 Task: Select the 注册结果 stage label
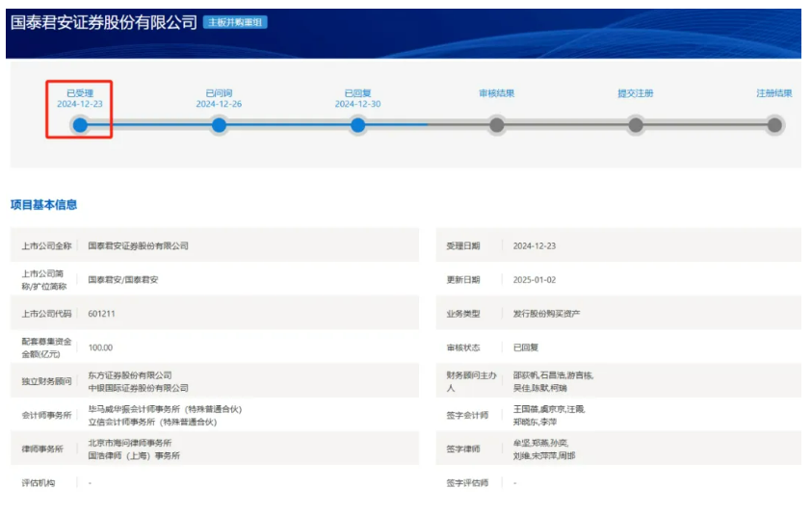coord(774,93)
